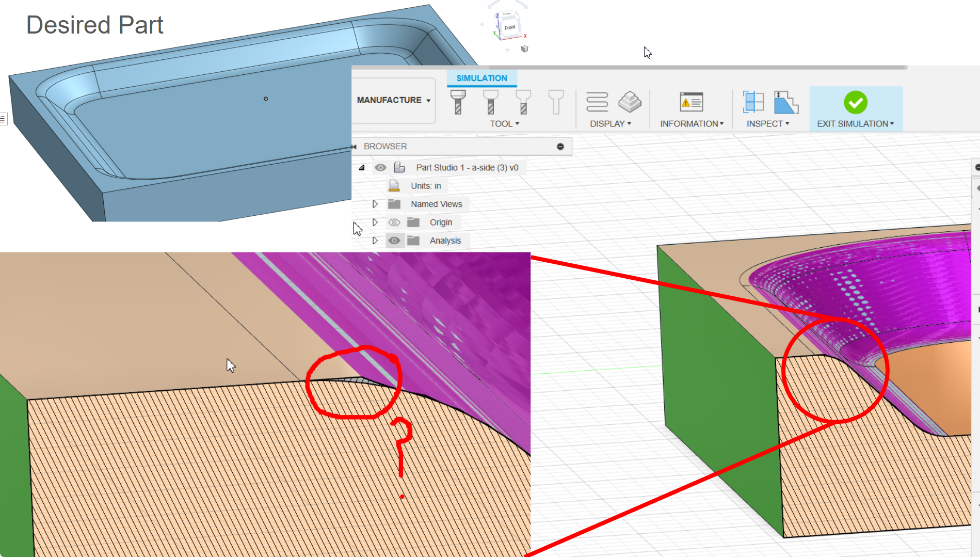Select the third shaded tool icon
The image size is (980, 557).
(x=523, y=102)
